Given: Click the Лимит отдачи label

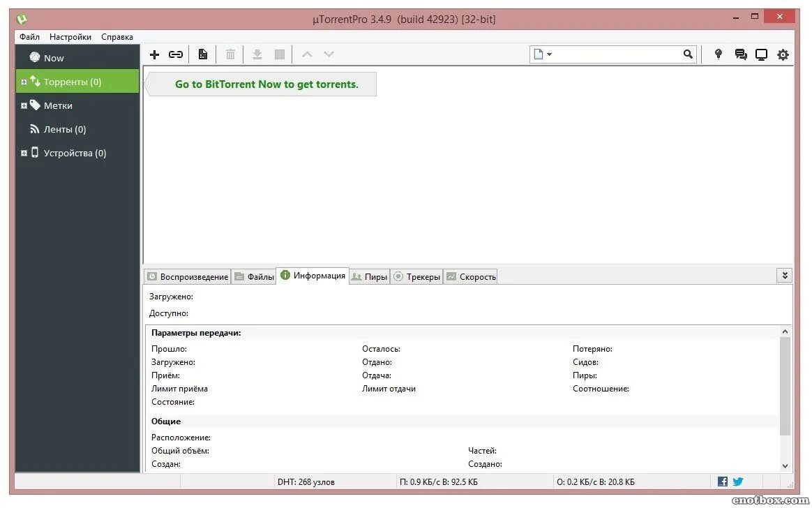Looking at the screenshot, I should click(389, 389).
